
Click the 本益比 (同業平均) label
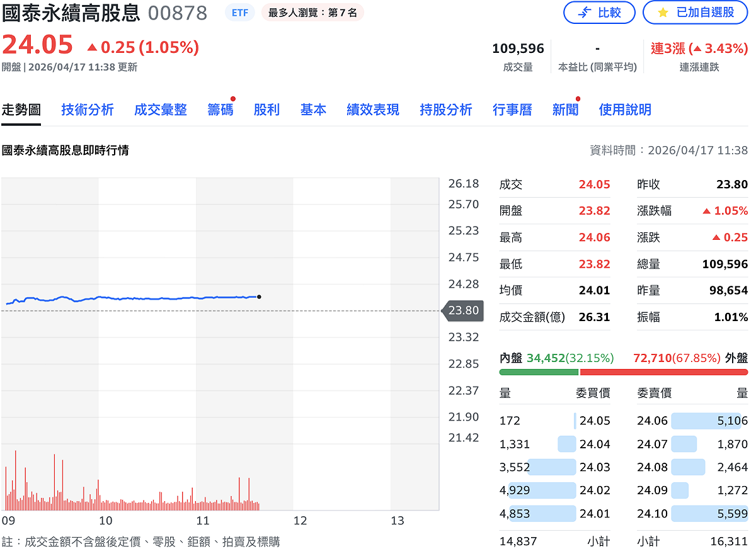pyautogui.click(x=597, y=67)
